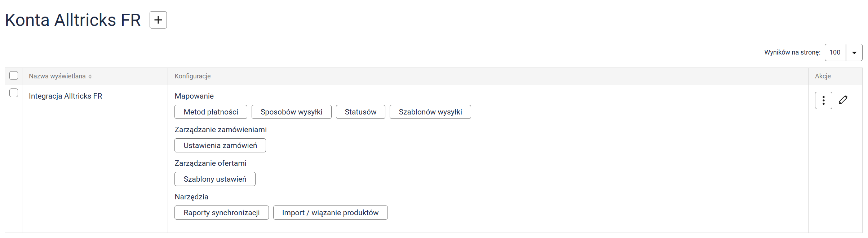Click the pencil edit icon
Viewport: 868px width, 238px height.
click(x=843, y=100)
